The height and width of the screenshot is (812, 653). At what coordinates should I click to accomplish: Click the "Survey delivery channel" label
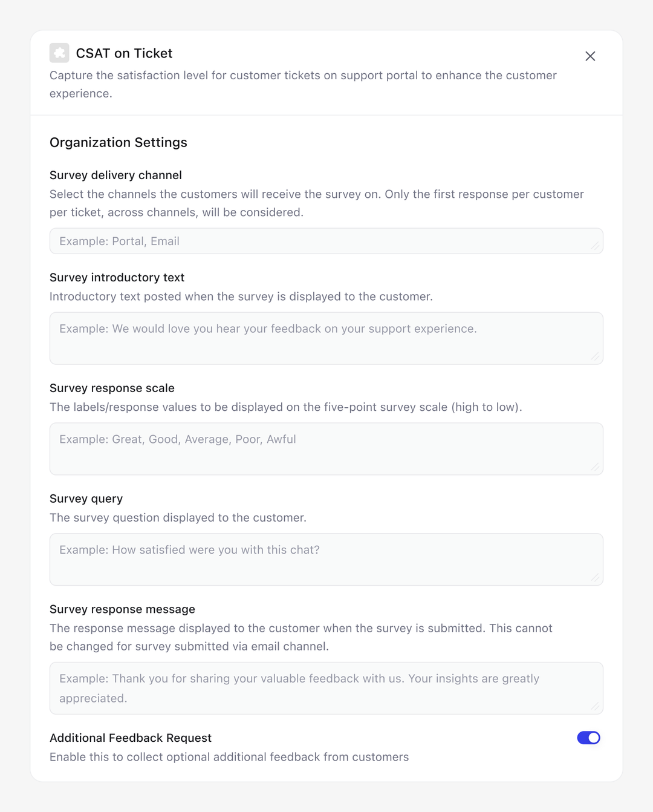pos(115,175)
